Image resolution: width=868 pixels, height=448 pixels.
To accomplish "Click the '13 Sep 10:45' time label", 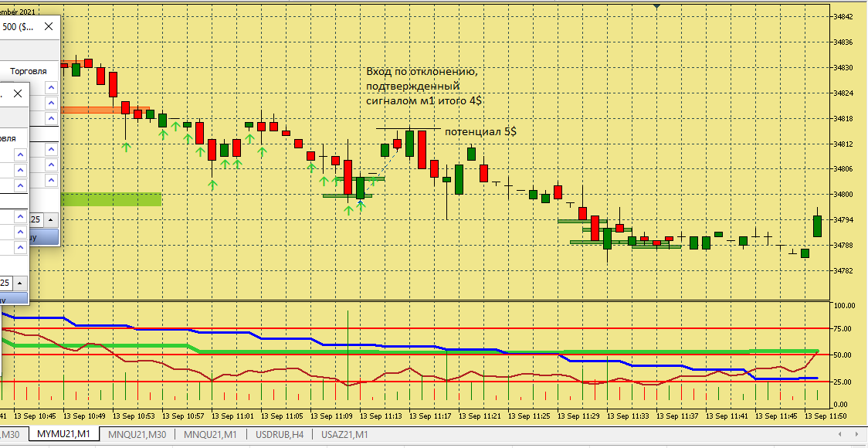I will click(36, 416).
